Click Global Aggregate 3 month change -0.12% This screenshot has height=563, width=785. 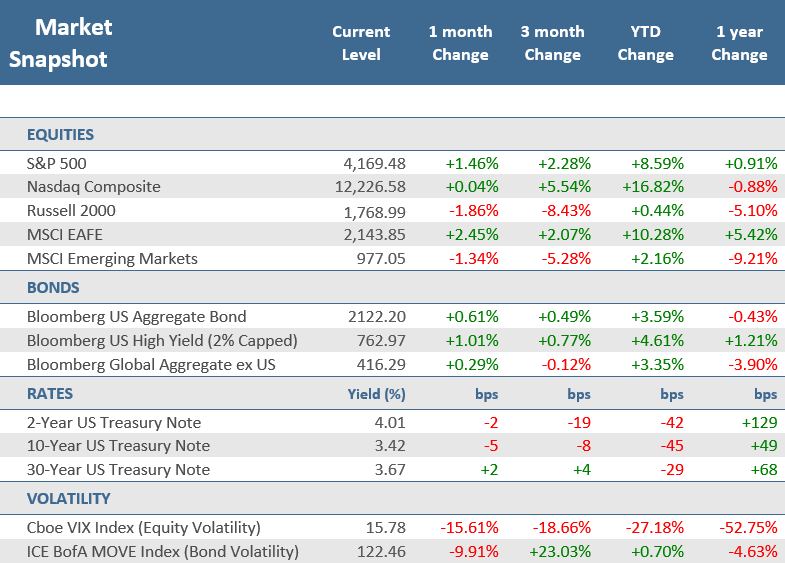point(566,365)
